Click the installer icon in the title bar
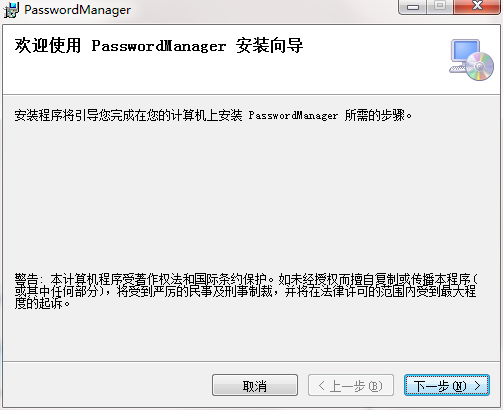Image resolution: width=503 pixels, height=410 pixels. click(x=11, y=9)
